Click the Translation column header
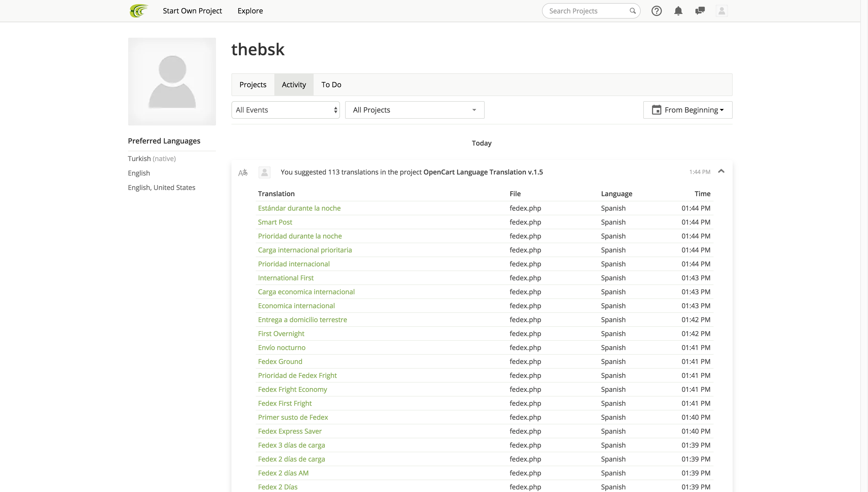 276,194
